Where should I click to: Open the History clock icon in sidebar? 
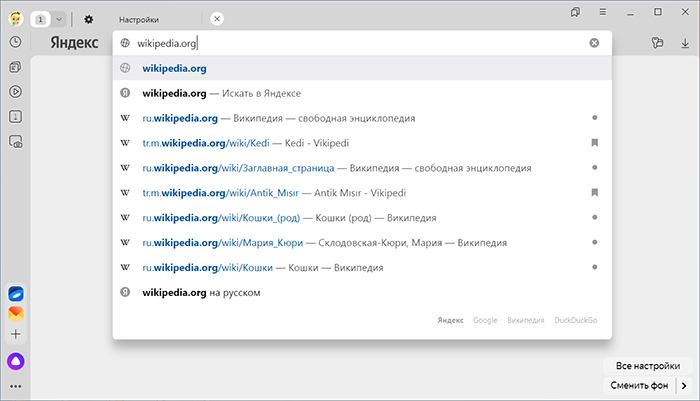tap(15, 42)
